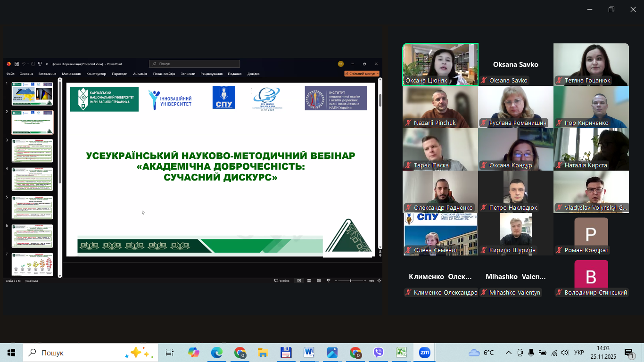This screenshot has height=362, width=644.
Task: Open the Анімація ribbon tab
Action: pyautogui.click(x=140, y=74)
